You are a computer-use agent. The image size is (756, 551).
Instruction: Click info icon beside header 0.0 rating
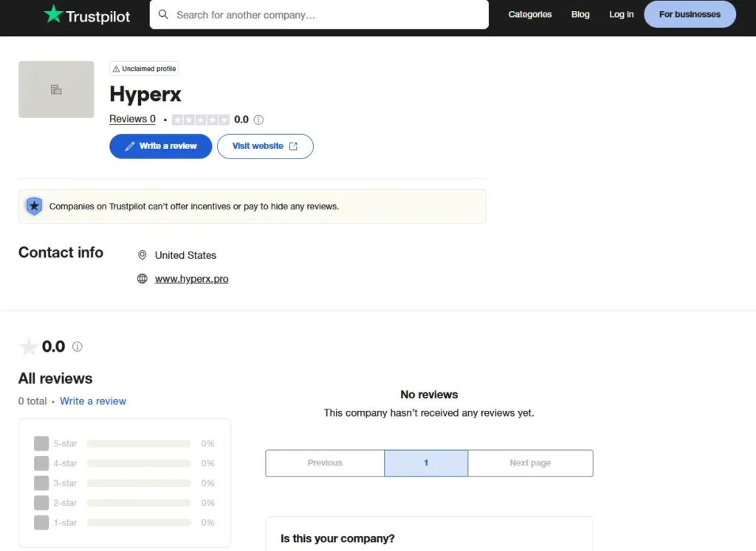click(x=258, y=119)
